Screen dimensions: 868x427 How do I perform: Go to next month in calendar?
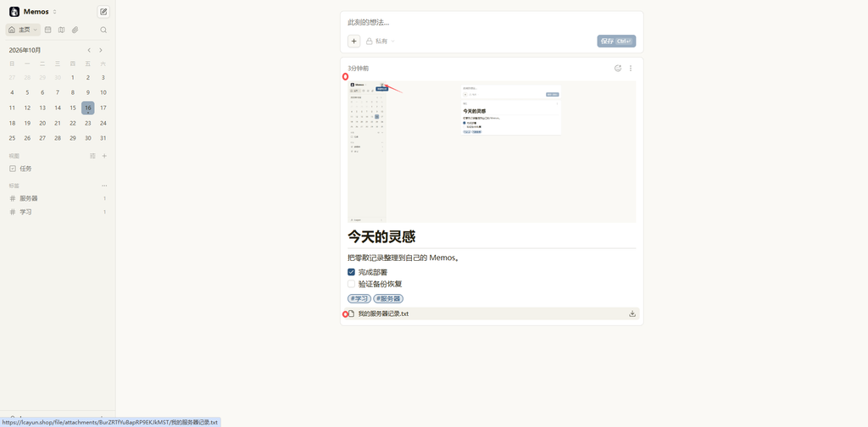(101, 50)
